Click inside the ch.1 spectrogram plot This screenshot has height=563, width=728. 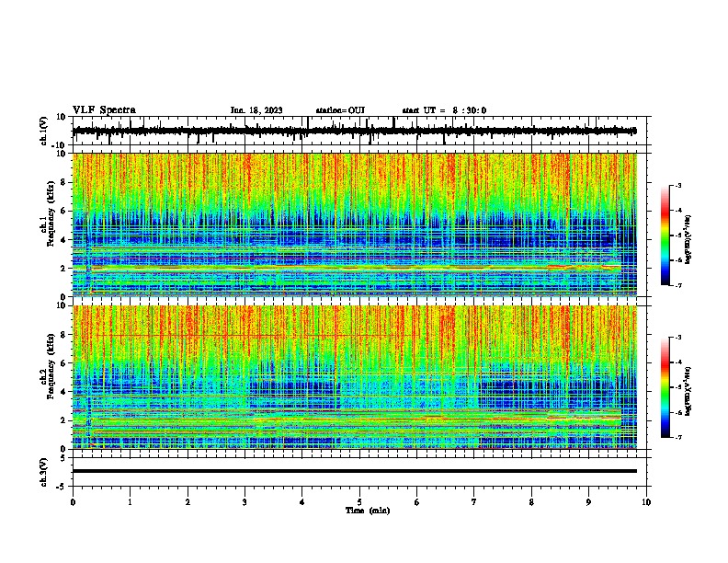point(355,224)
